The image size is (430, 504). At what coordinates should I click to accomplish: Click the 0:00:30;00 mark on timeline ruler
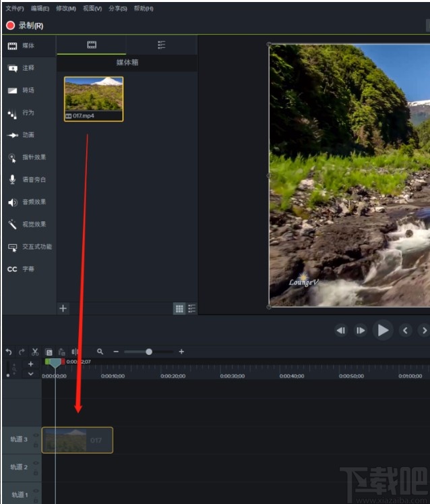tap(232, 376)
